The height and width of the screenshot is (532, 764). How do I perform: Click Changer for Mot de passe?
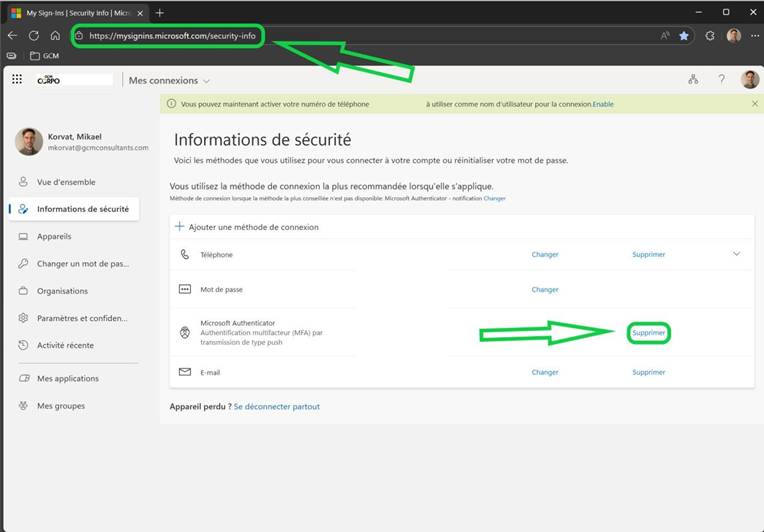coord(545,289)
